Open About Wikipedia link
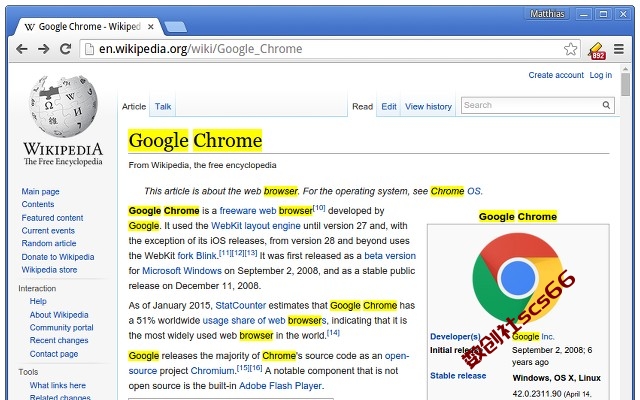The image size is (640, 400). pos(59,315)
